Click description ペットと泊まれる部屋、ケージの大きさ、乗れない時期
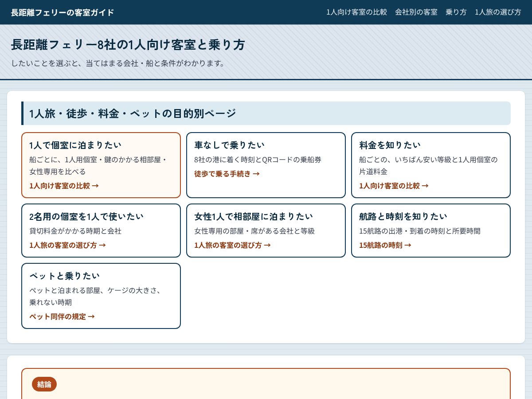This screenshot has height=399, width=532. (96, 296)
